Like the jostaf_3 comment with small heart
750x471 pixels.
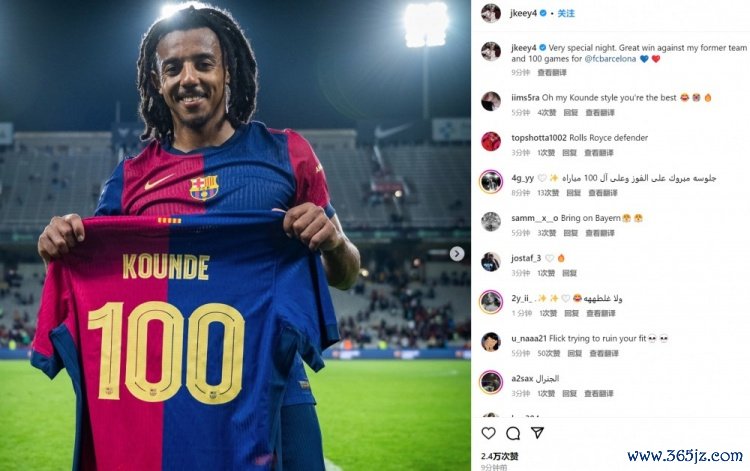550,258
